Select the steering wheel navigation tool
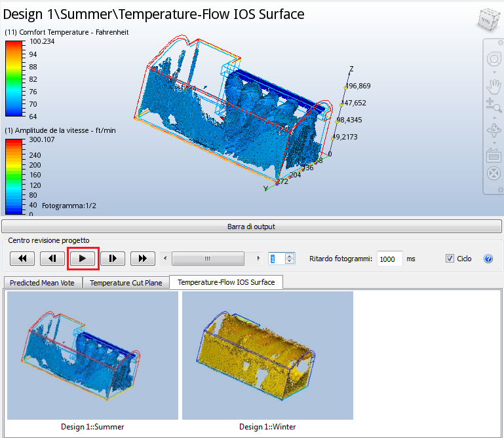 (494, 59)
